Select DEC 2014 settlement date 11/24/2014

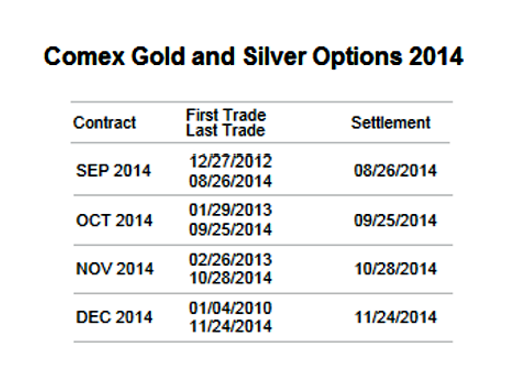click(395, 317)
